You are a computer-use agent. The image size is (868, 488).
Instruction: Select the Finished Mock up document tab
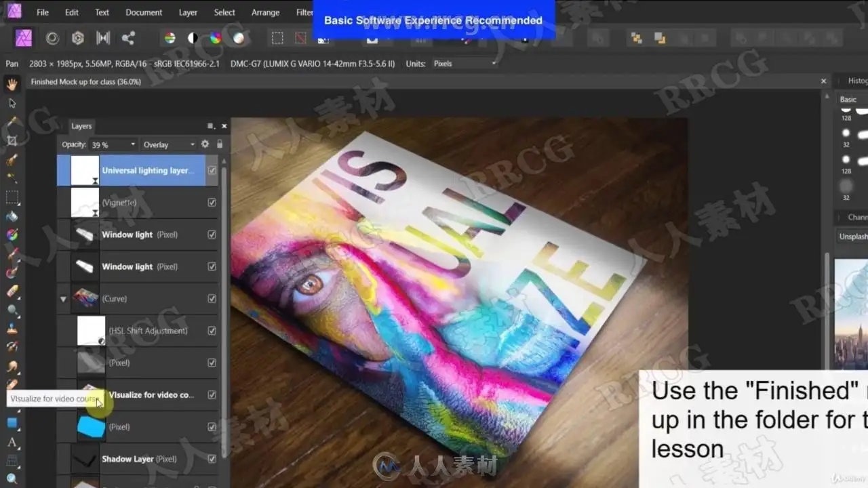pyautogui.click(x=86, y=81)
